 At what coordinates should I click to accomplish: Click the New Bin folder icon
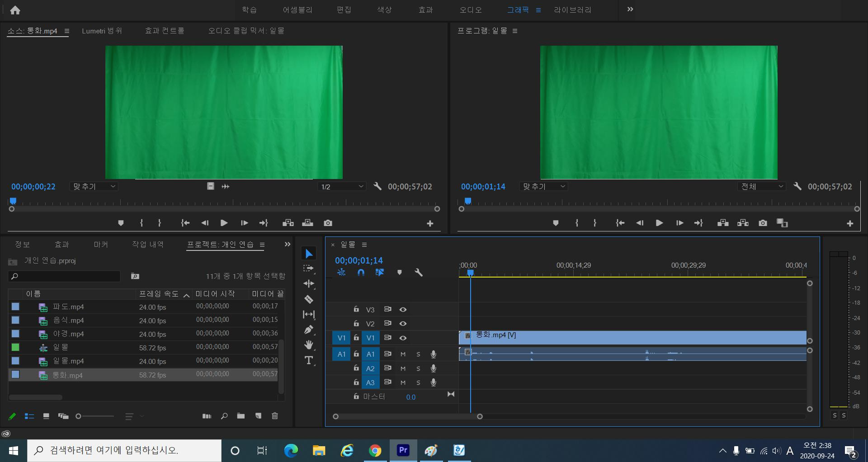click(241, 416)
